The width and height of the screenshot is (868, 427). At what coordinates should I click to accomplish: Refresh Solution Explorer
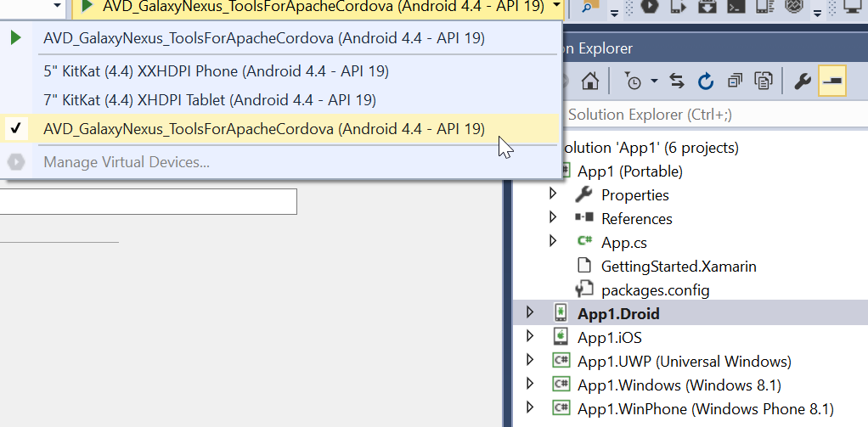pyautogui.click(x=705, y=81)
